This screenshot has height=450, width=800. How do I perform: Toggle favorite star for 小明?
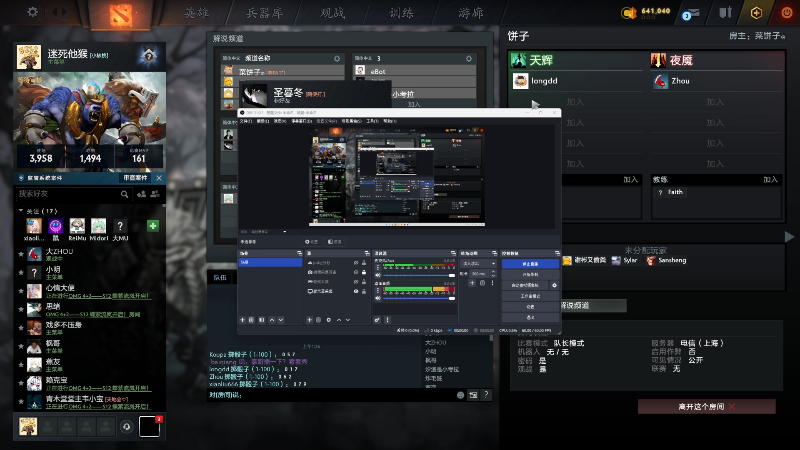click(21, 272)
